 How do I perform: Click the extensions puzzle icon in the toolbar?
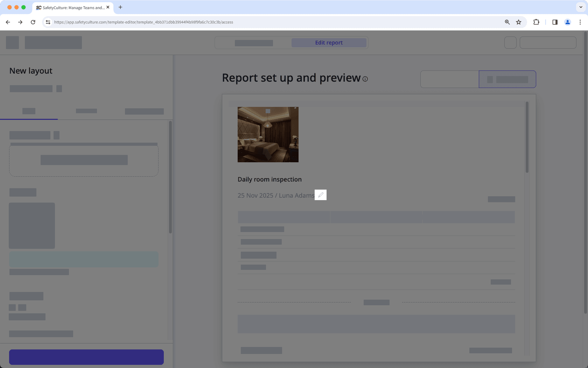[536, 22]
